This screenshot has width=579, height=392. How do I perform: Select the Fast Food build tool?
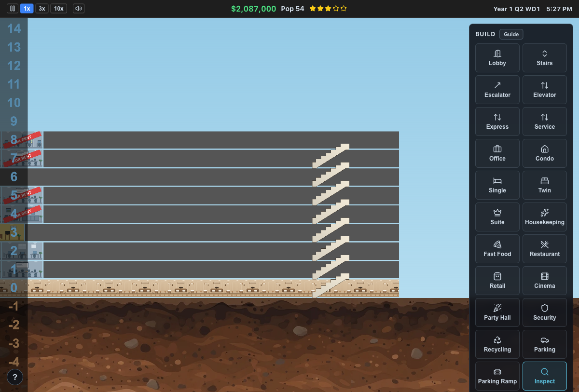pos(497,249)
